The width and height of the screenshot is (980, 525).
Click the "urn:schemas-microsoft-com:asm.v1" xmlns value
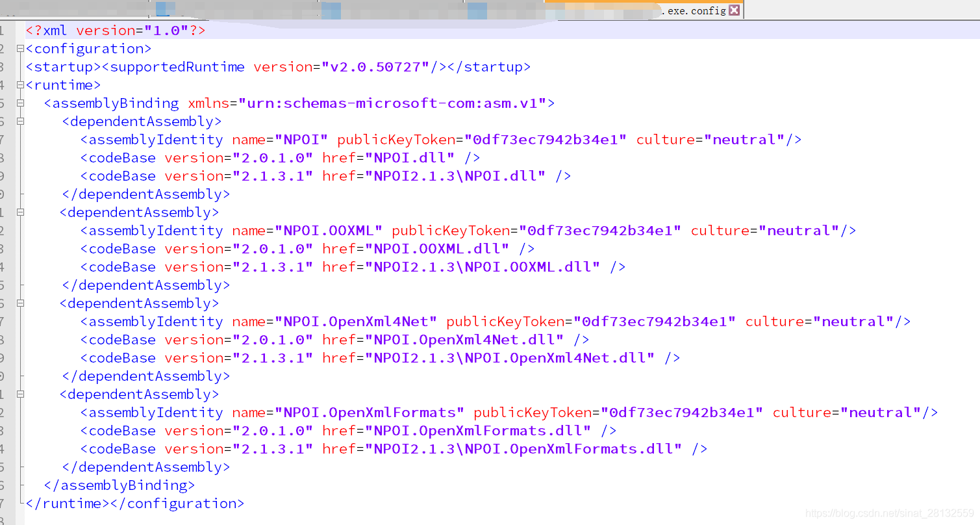[x=393, y=103]
